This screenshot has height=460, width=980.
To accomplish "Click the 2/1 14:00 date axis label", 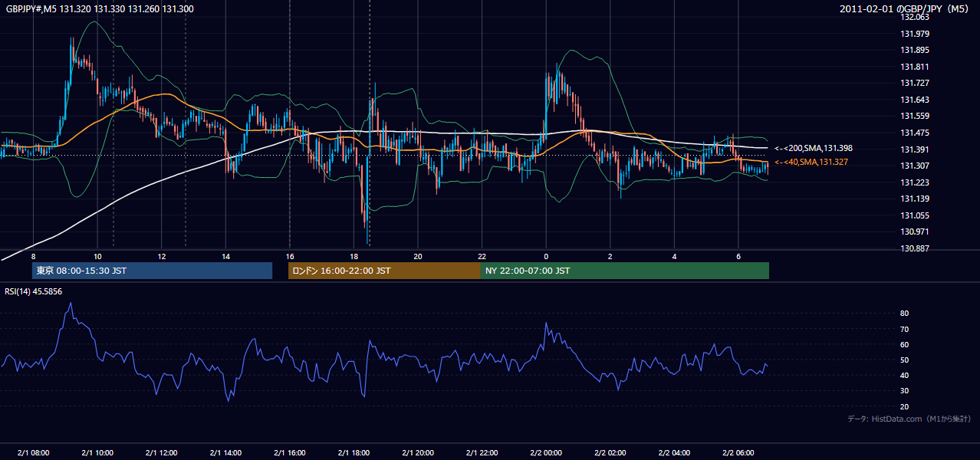I will (x=225, y=453).
